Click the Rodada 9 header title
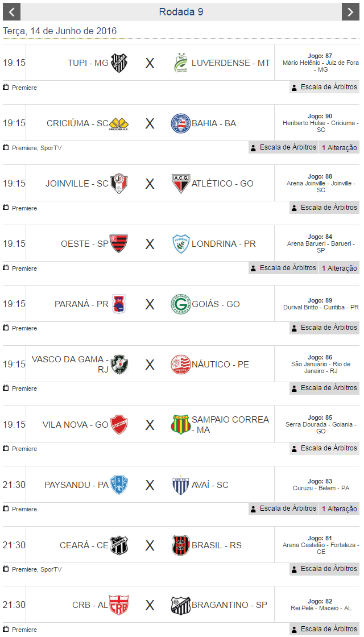 point(181,12)
